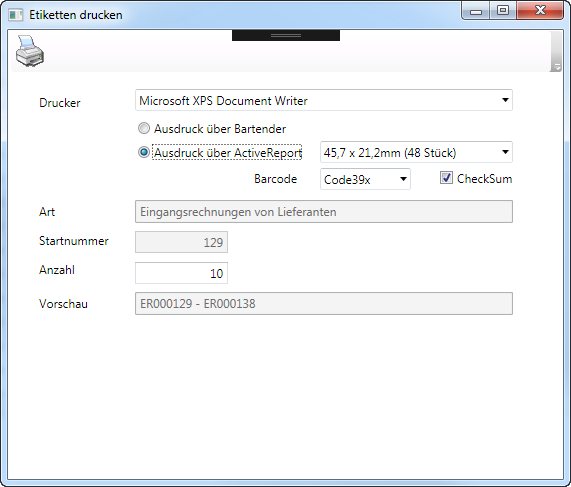This screenshot has width=571, height=487.
Task: Select Ausdruck über Bartender radio button
Action: (144, 128)
